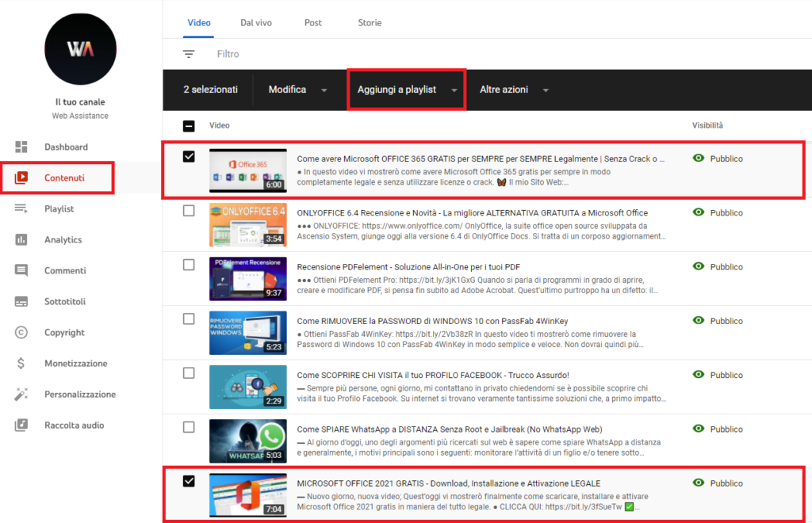Open the RIMUOVERE la PASSWORD video title
812x523 pixels.
point(432,321)
